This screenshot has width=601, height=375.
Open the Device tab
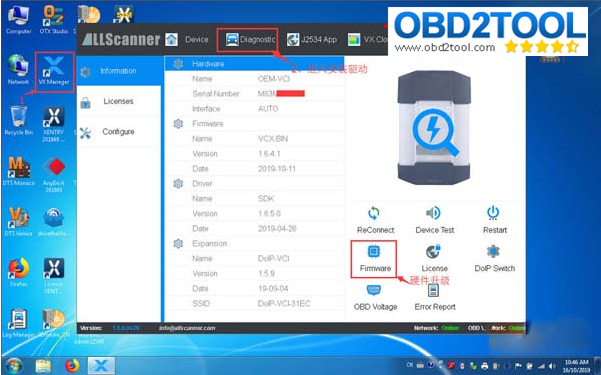pyautogui.click(x=187, y=39)
